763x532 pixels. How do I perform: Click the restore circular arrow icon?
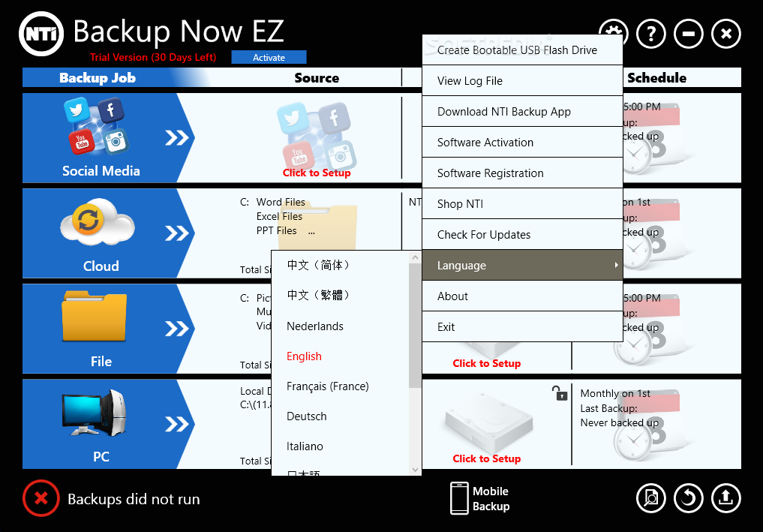click(x=688, y=498)
